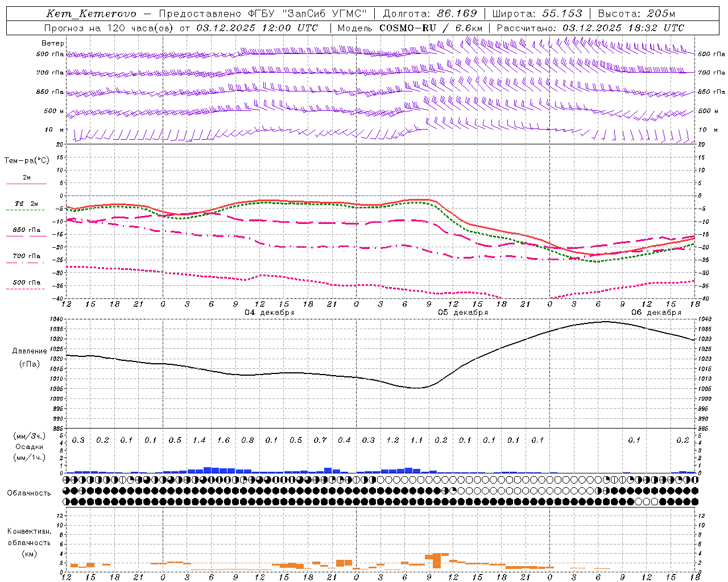Click the 0.4 precipitation value
Image resolution: width=728 pixels, height=582 pixels.
click(344, 440)
